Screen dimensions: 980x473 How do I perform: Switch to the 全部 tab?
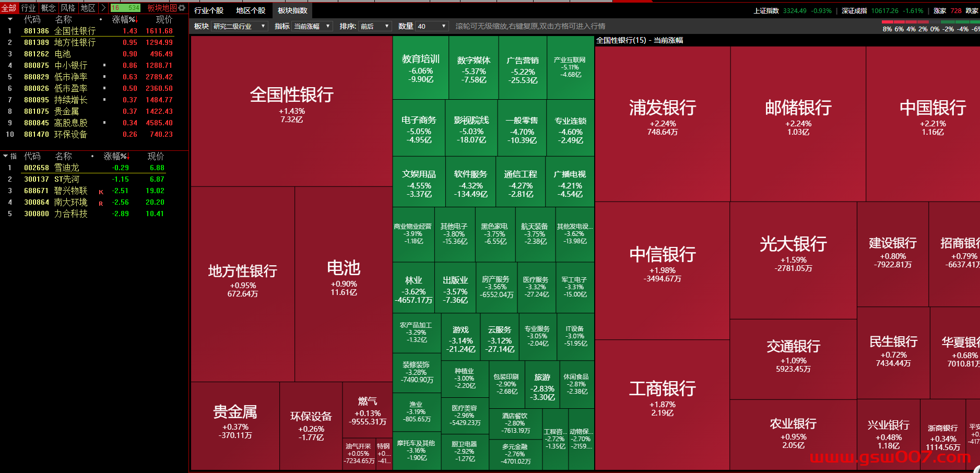click(x=9, y=8)
